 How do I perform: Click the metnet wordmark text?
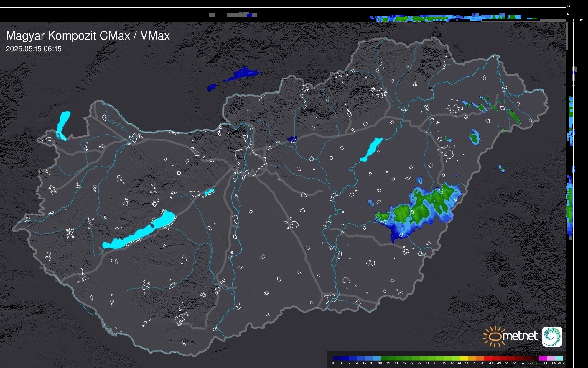(520, 336)
